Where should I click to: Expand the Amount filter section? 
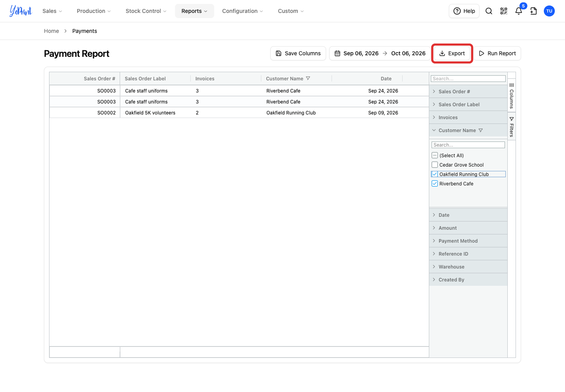[x=468, y=228]
